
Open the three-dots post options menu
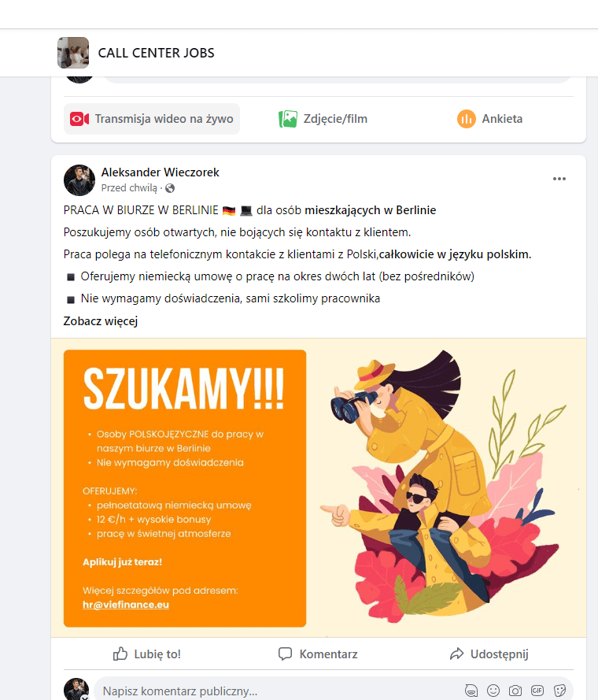pos(559,179)
